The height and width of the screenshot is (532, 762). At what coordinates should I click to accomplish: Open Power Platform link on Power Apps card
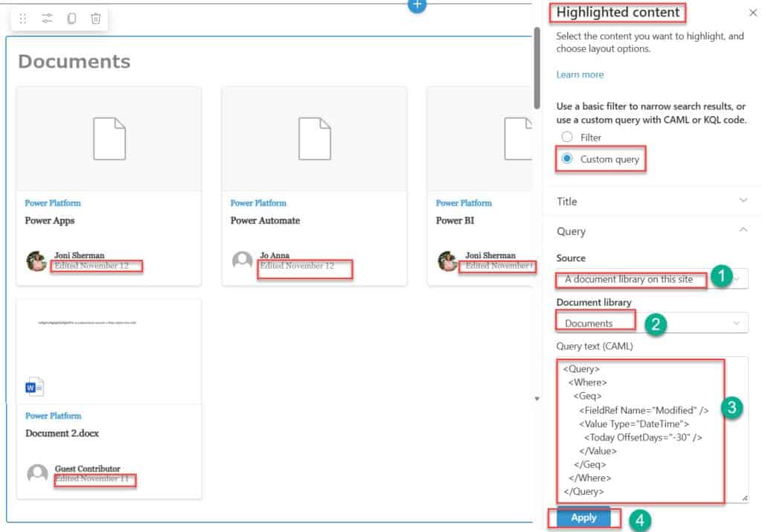53,202
